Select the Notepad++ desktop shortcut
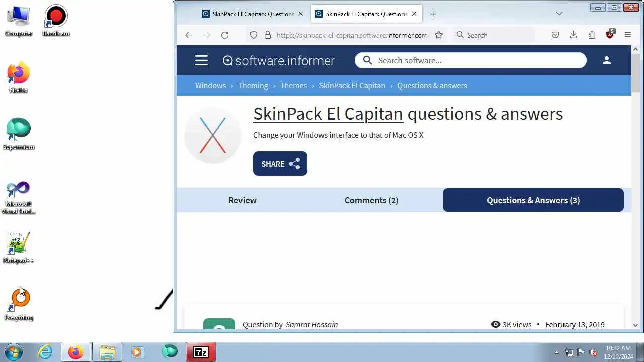Viewport: 644px width, 362px height. click(x=19, y=248)
